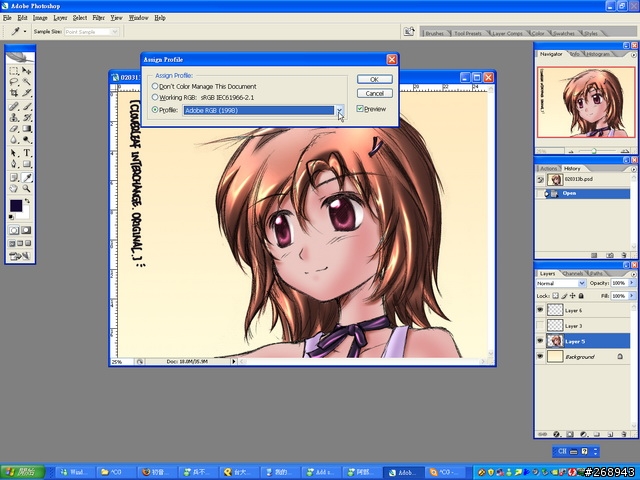
Task: Select the Gradient tool
Action: (x=27, y=129)
